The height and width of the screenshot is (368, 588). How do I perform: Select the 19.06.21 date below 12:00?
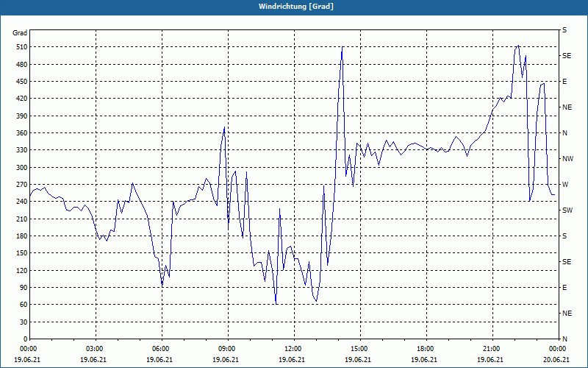[x=292, y=360]
